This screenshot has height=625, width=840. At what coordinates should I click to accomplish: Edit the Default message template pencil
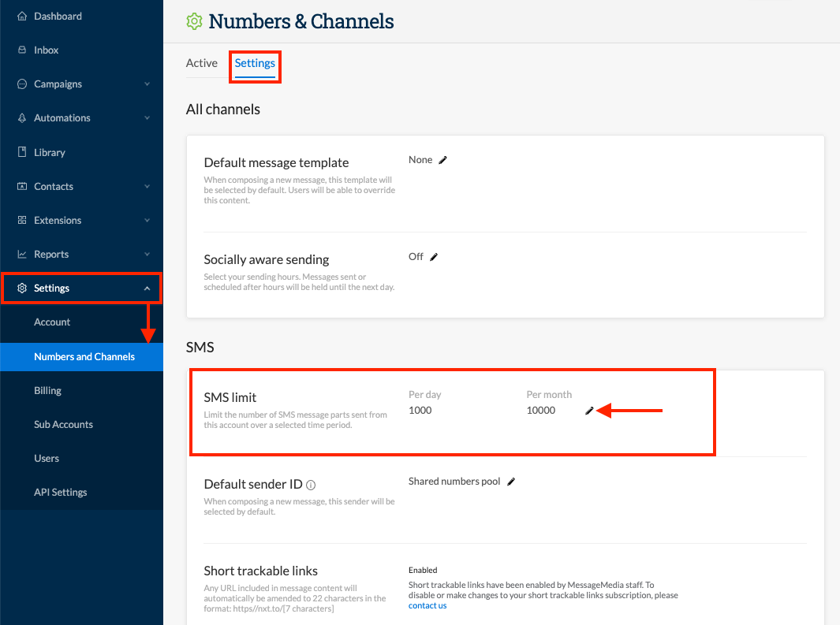pyautogui.click(x=442, y=160)
